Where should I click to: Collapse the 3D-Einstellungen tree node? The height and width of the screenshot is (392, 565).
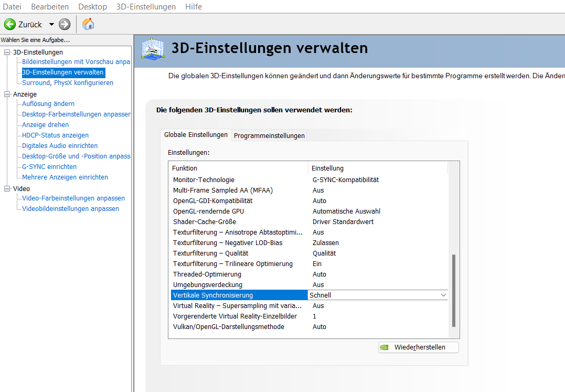7,52
